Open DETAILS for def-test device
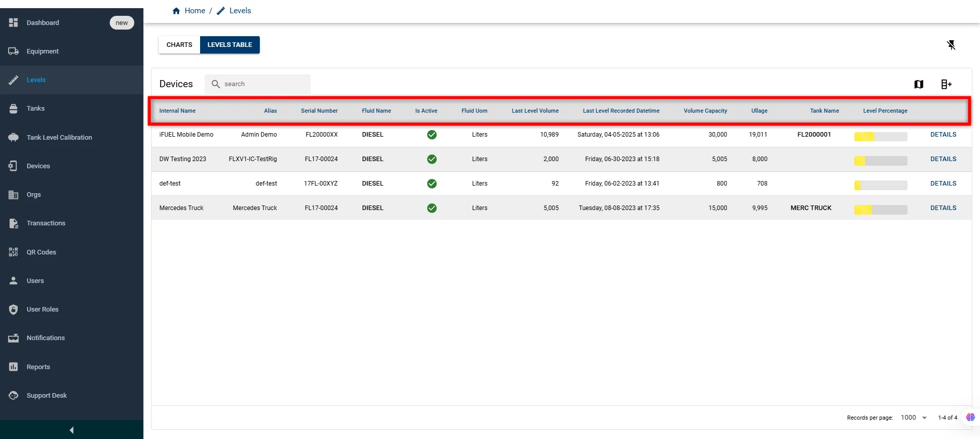 [943, 184]
